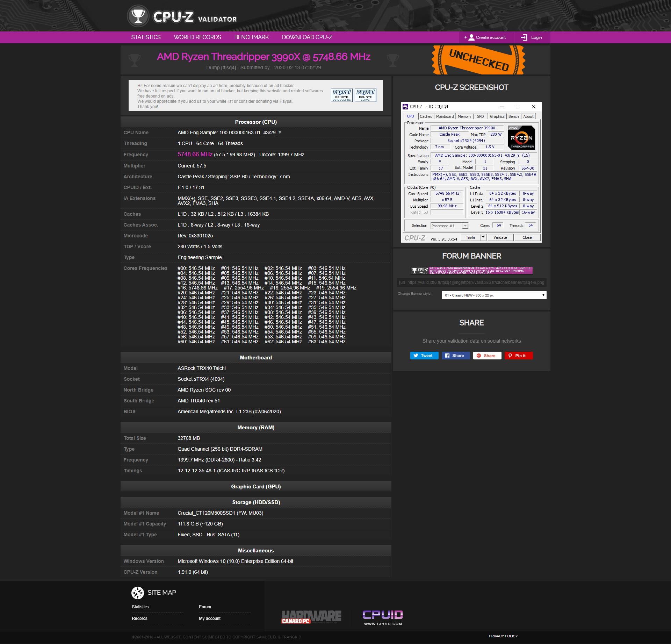Click the Crucial_CT120M500SSD1 storage name
The width and height of the screenshot is (671, 644).
[x=221, y=513]
